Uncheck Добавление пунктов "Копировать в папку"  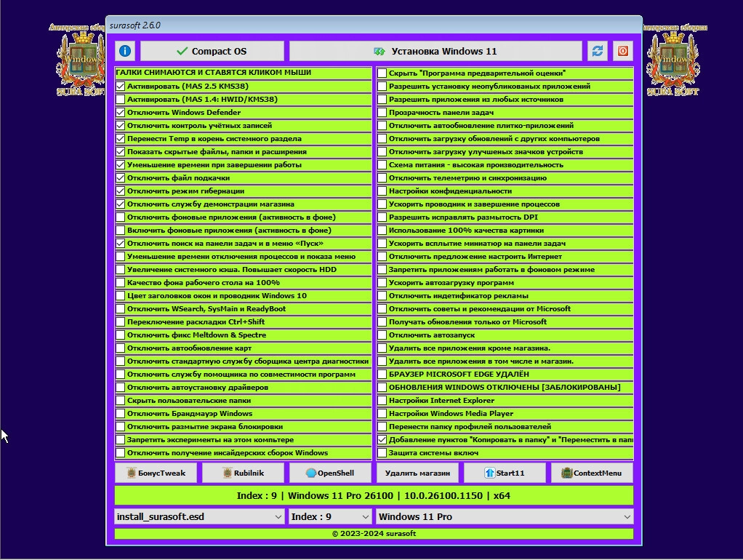click(382, 439)
